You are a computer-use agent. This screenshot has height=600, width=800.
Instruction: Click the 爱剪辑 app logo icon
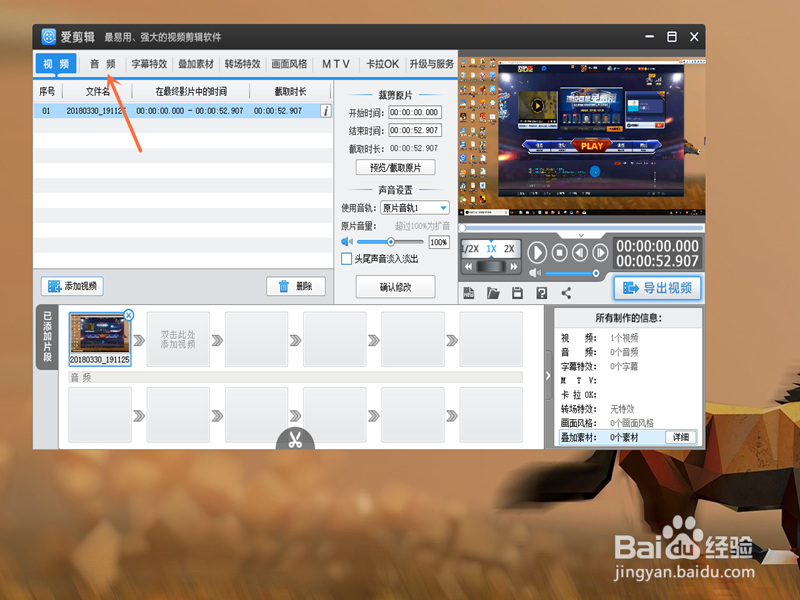tap(48, 37)
